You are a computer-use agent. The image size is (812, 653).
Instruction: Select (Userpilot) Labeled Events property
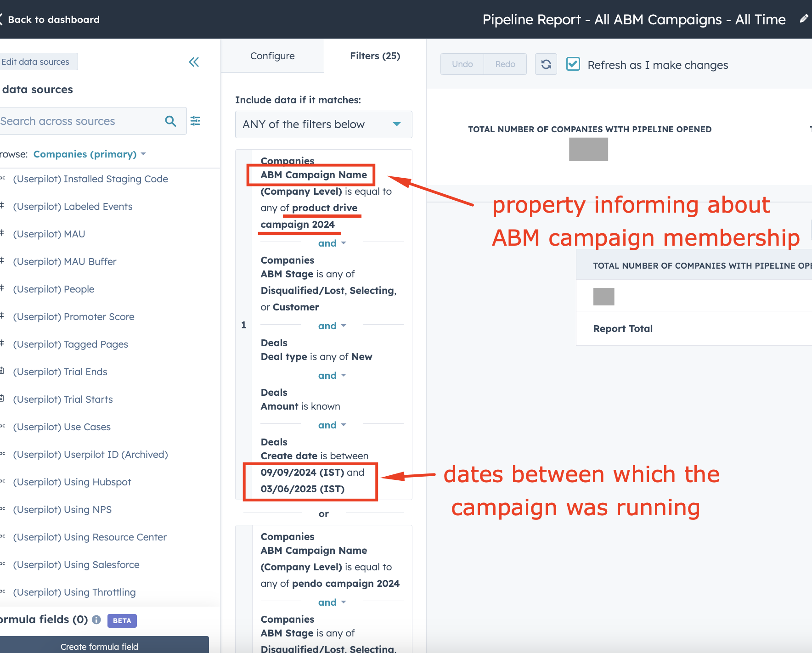click(x=73, y=207)
